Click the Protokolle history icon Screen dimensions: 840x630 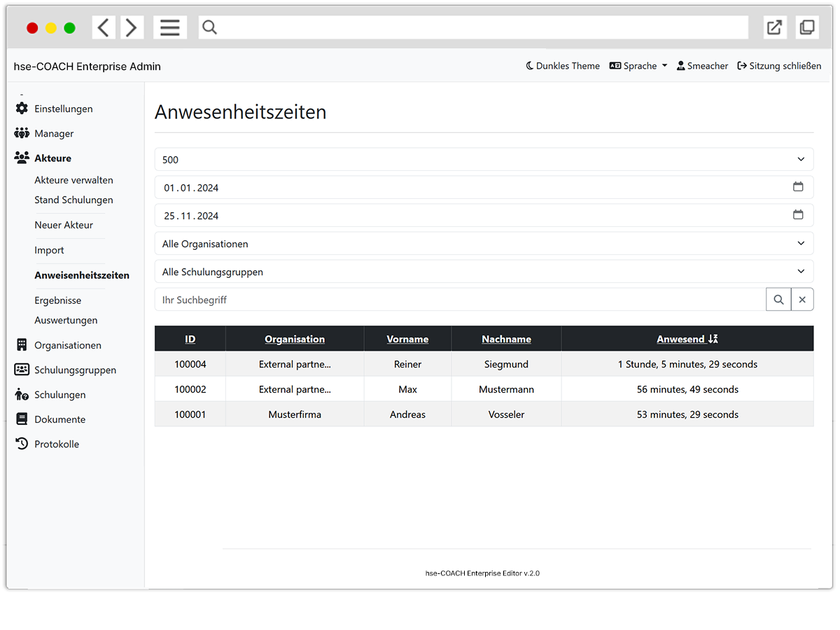(22, 444)
